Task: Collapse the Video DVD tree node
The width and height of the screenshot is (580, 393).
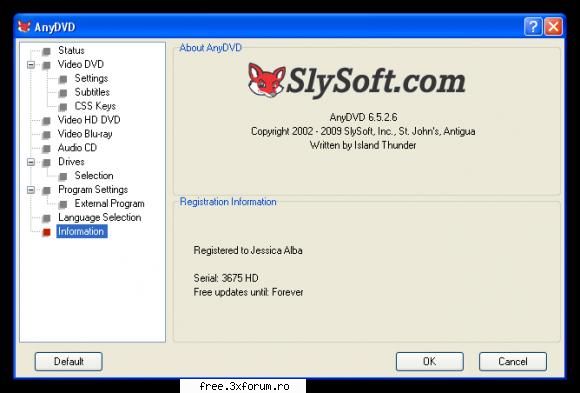Action: (31, 65)
